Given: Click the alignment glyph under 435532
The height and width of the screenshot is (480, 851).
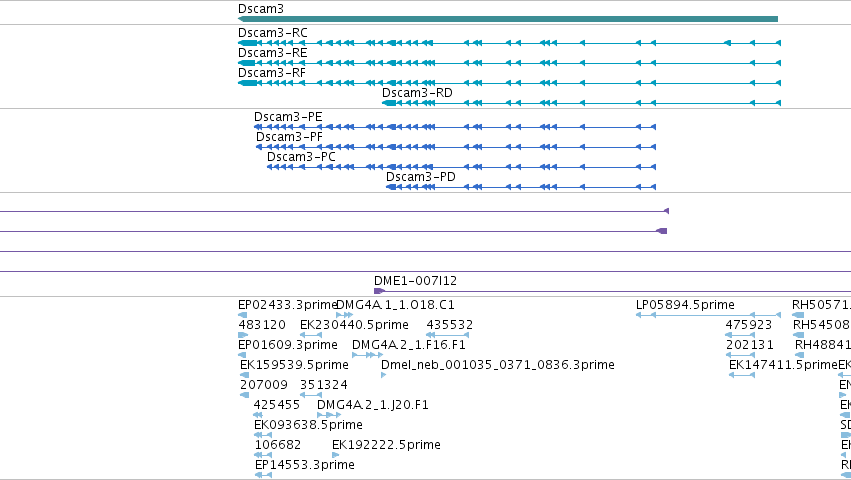Looking at the screenshot, I should click(x=447, y=335).
